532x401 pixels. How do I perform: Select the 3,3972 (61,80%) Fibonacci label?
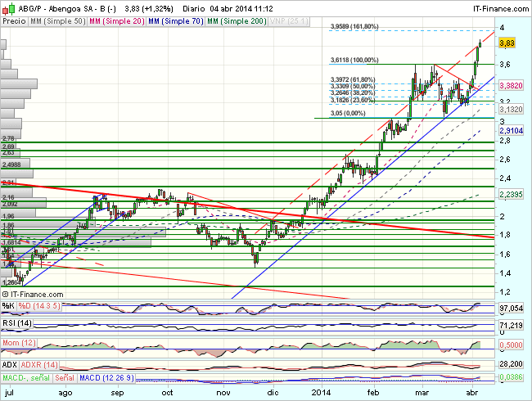353,79
